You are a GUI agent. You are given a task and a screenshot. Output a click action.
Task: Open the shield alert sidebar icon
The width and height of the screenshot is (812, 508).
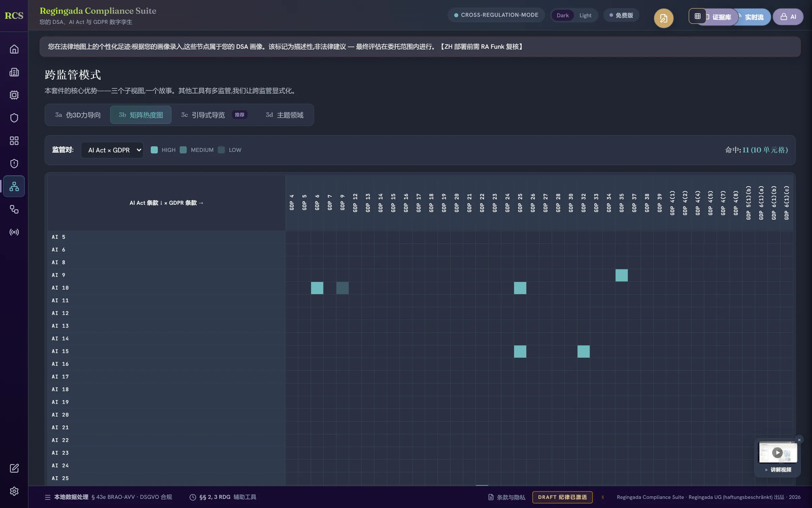(x=14, y=164)
